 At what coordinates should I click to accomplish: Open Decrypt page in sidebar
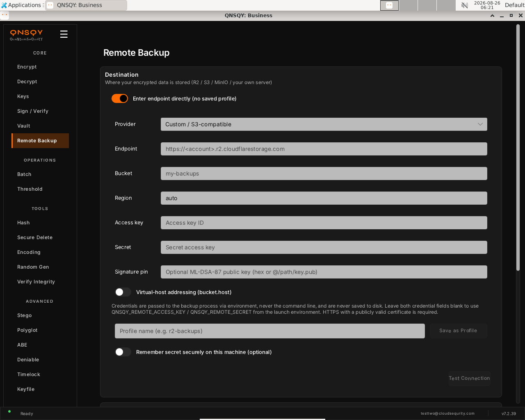coord(40,82)
